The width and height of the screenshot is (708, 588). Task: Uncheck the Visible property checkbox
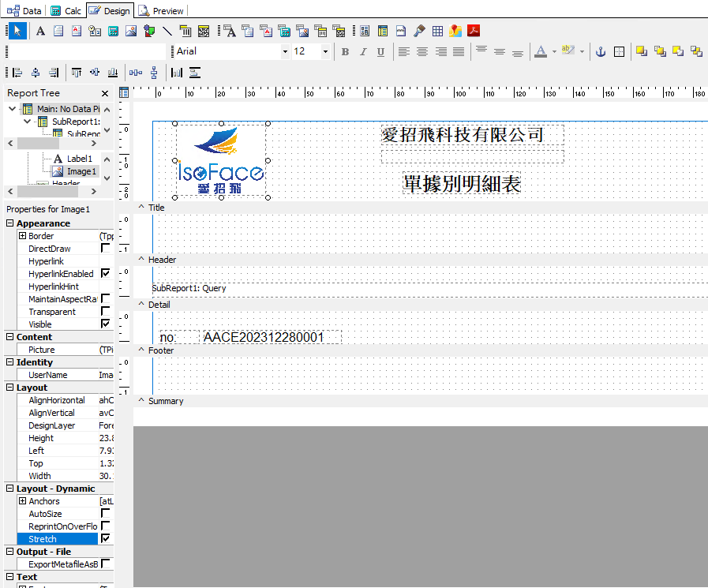(x=105, y=324)
